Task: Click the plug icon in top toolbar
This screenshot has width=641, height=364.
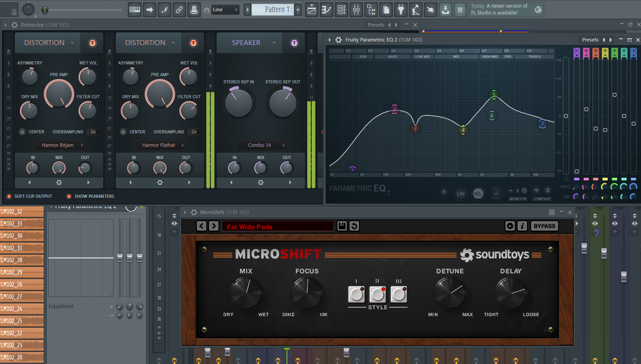Action: click(x=401, y=9)
